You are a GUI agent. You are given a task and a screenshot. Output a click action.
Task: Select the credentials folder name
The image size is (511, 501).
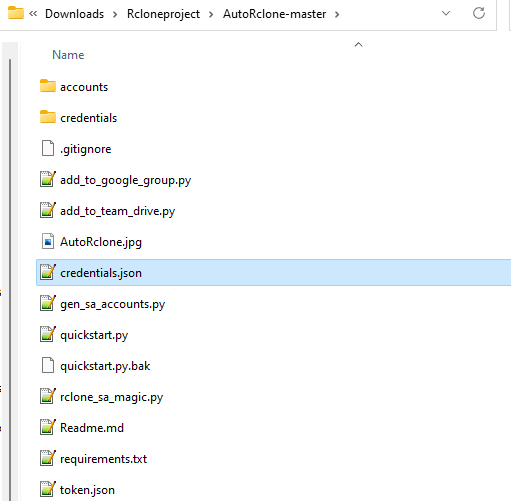[89, 118]
